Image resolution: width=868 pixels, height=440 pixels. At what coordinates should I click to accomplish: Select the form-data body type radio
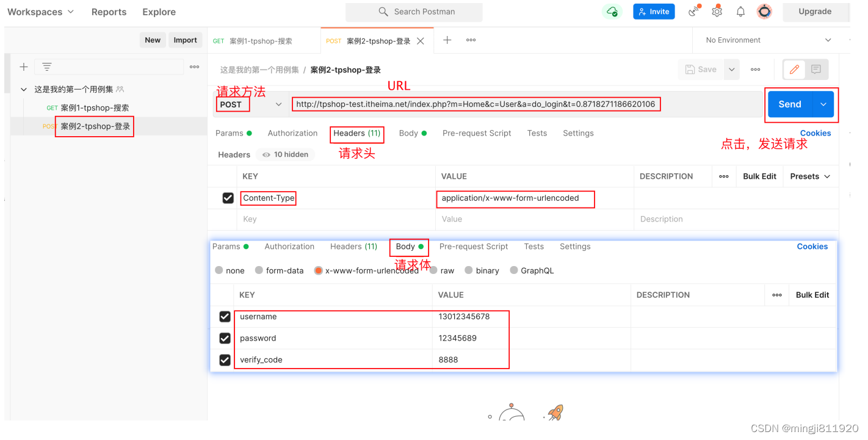pos(259,270)
